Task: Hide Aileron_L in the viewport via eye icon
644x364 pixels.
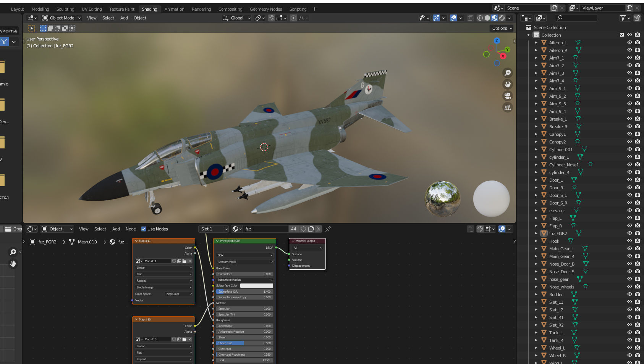Action: [x=629, y=42]
